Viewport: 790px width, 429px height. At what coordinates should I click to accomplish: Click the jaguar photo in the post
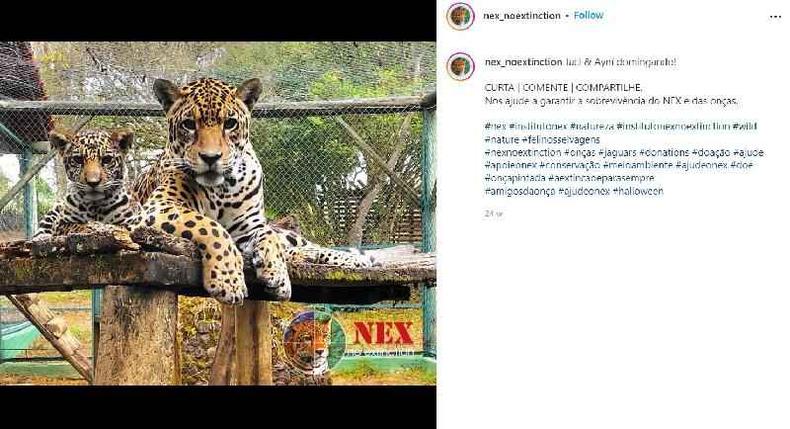pyautogui.click(x=218, y=213)
